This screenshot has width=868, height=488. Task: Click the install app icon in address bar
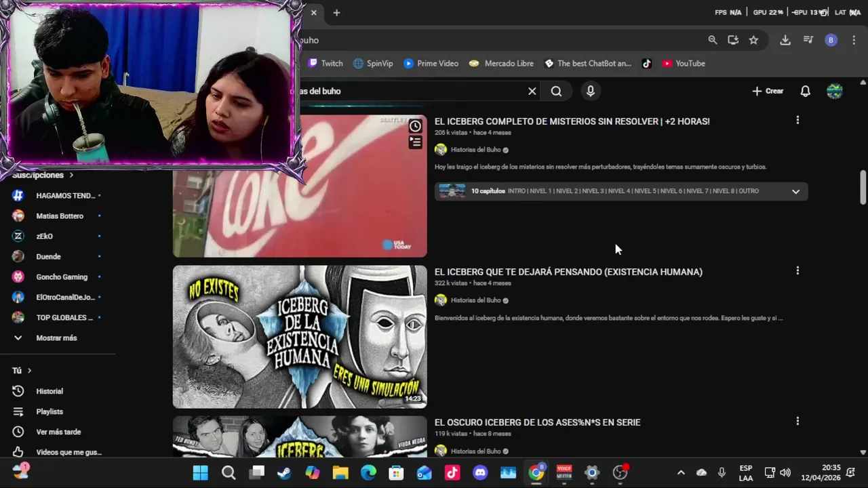(x=733, y=40)
